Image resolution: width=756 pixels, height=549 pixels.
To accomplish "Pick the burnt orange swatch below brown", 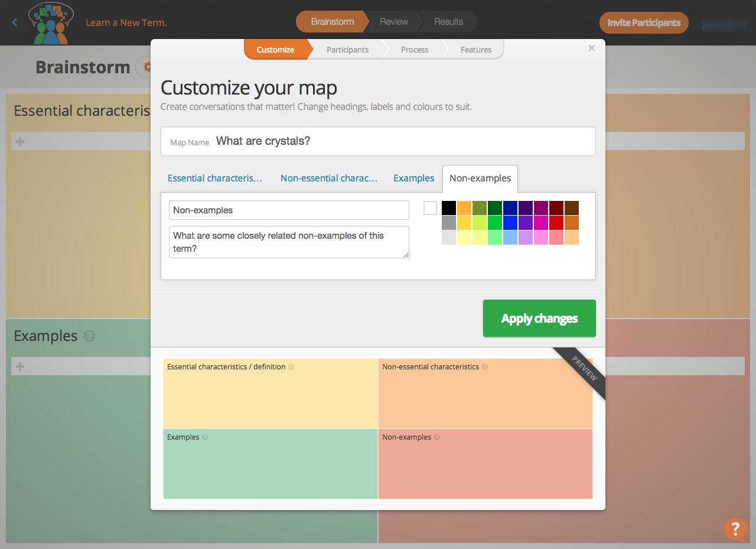I will tap(572, 223).
